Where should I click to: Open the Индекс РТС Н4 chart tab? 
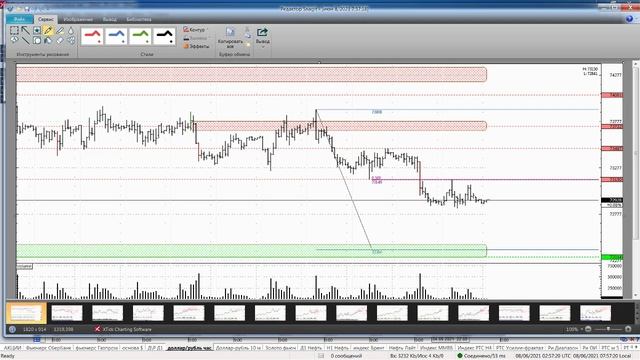click(x=474, y=348)
